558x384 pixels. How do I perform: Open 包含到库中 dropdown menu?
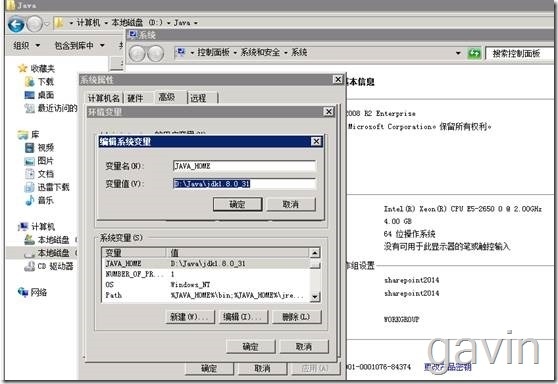coord(79,46)
